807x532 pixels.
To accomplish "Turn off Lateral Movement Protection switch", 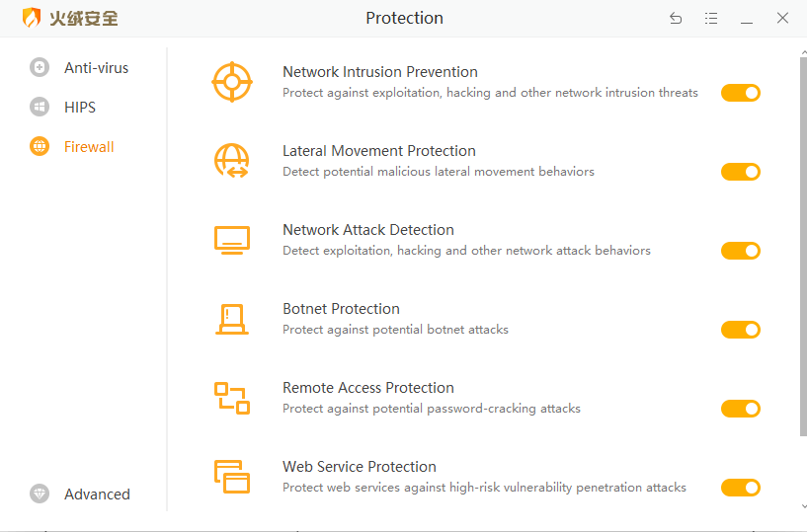I will [740, 172].
